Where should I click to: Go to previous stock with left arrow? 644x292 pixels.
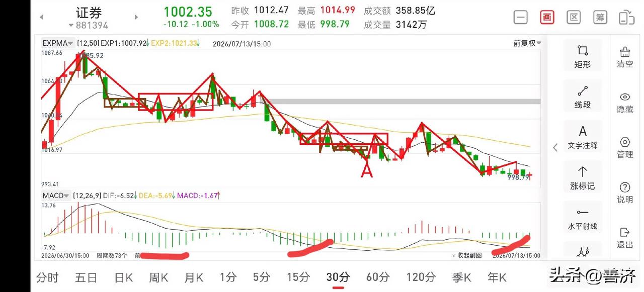coord(42,17)
